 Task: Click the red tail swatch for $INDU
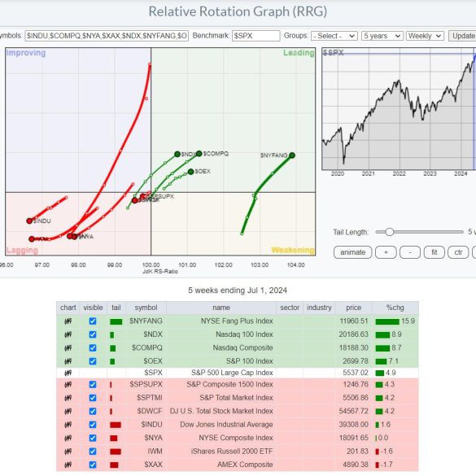tap(116, 425)
